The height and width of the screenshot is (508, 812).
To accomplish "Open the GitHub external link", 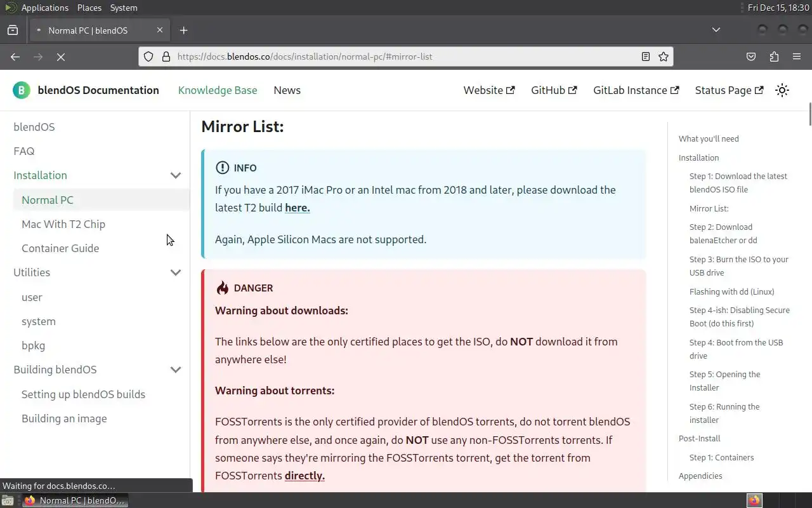I will (x=554, y=90).
